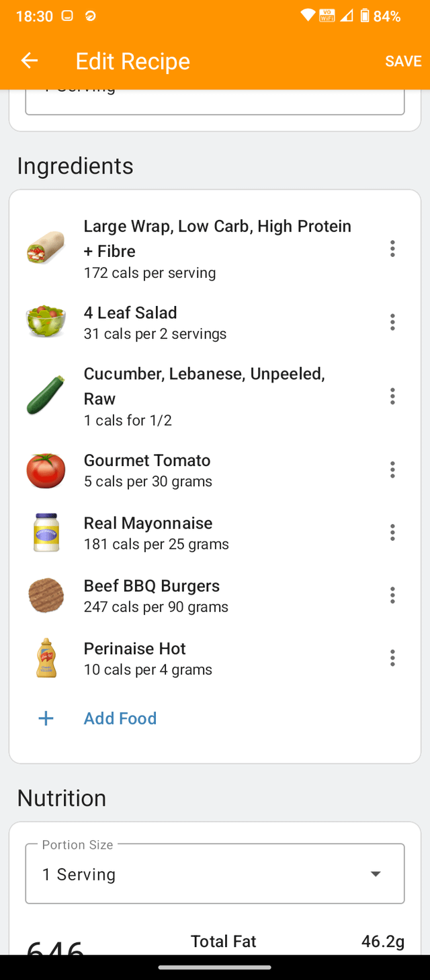Tap the Add Food link
430x980 pixels.
(x=120, y=718)
